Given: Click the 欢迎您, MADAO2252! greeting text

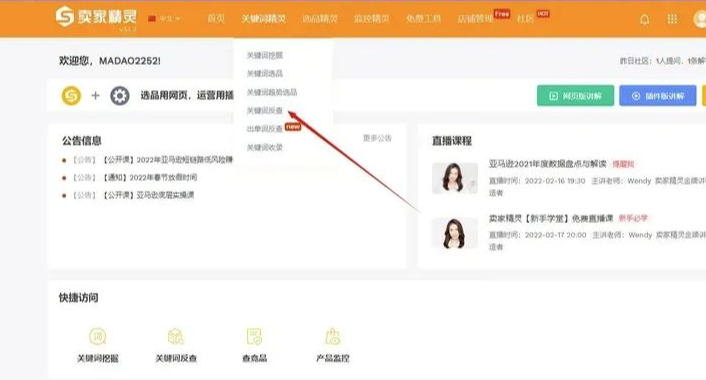Looking at the screenshot, I should click(110, 61).
